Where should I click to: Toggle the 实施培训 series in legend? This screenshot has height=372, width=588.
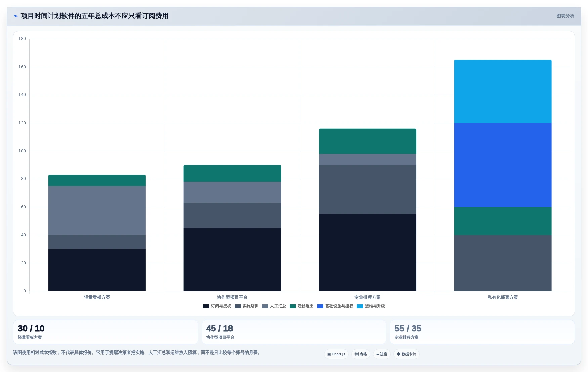[x=247, y=306]
